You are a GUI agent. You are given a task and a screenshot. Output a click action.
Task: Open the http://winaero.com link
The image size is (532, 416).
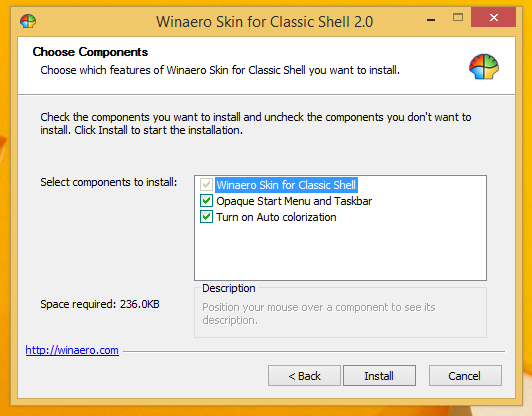(x=72, y=350)
